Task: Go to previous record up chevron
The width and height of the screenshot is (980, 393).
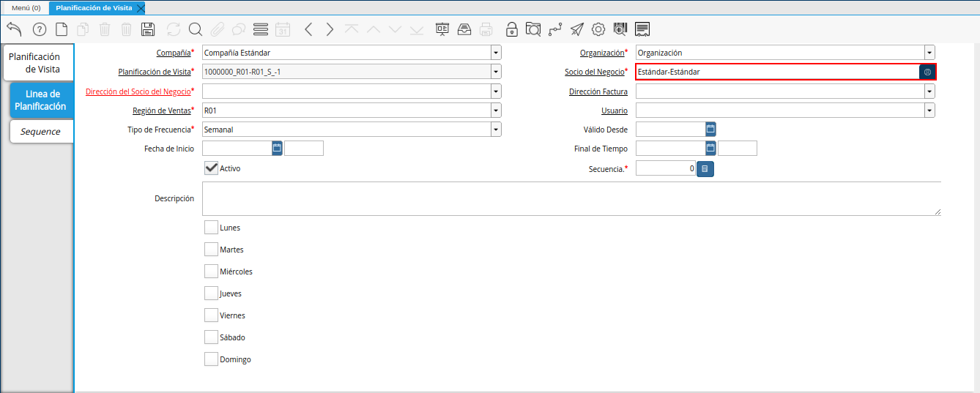Action: (x=374, y=29)
